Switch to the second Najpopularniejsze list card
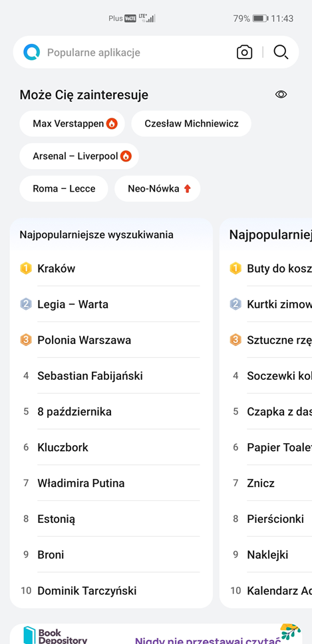 click(266, 412)
